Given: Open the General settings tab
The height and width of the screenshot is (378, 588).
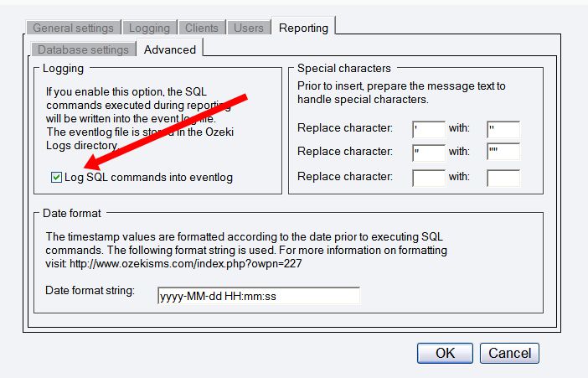Looking at the screenshot, I should coord(74,28).
